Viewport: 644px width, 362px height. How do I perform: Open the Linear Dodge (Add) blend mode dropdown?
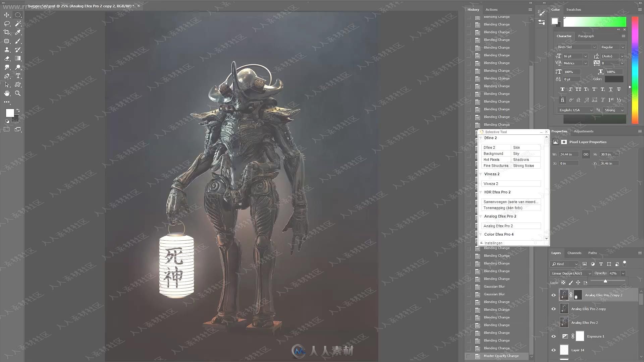coord(571,274)
